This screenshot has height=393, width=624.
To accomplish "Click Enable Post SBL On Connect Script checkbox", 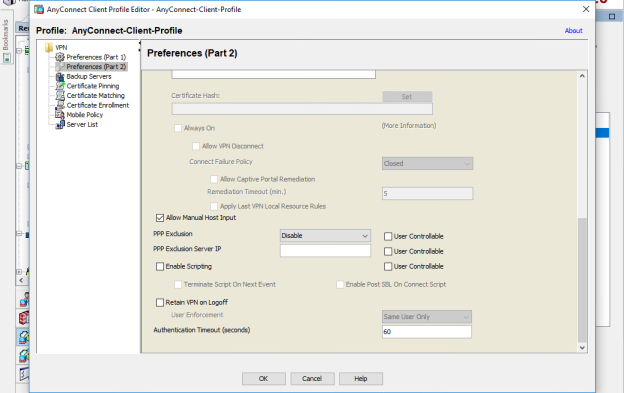I will point(340,284).
